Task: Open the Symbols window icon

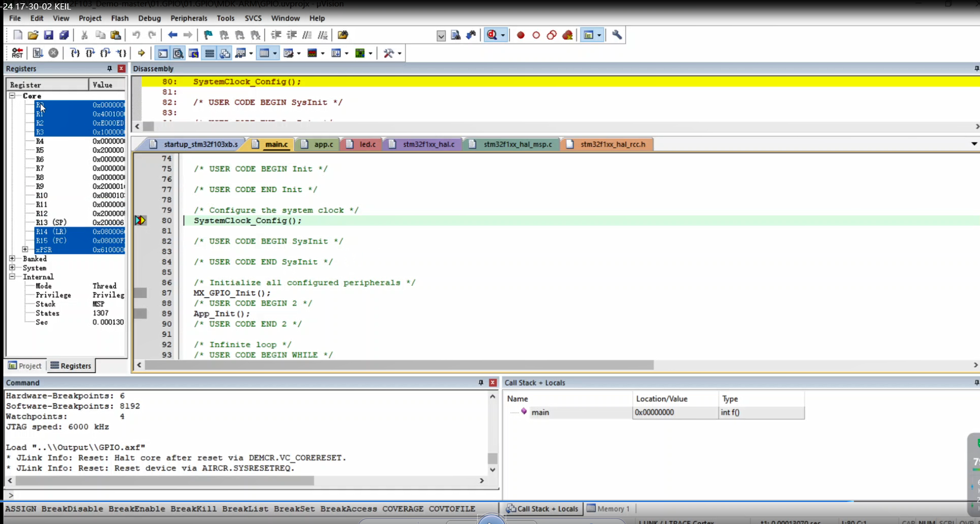Action: 194,53
